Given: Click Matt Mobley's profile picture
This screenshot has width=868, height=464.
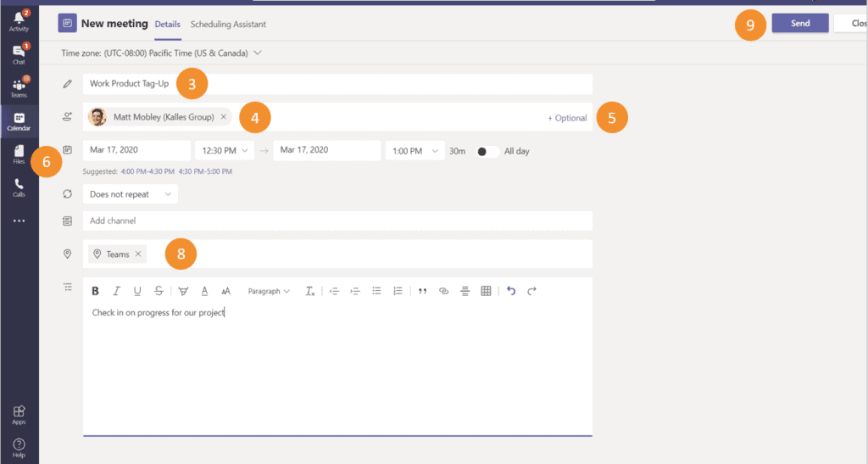Looking at the screenshot, I should coord(97,117).
